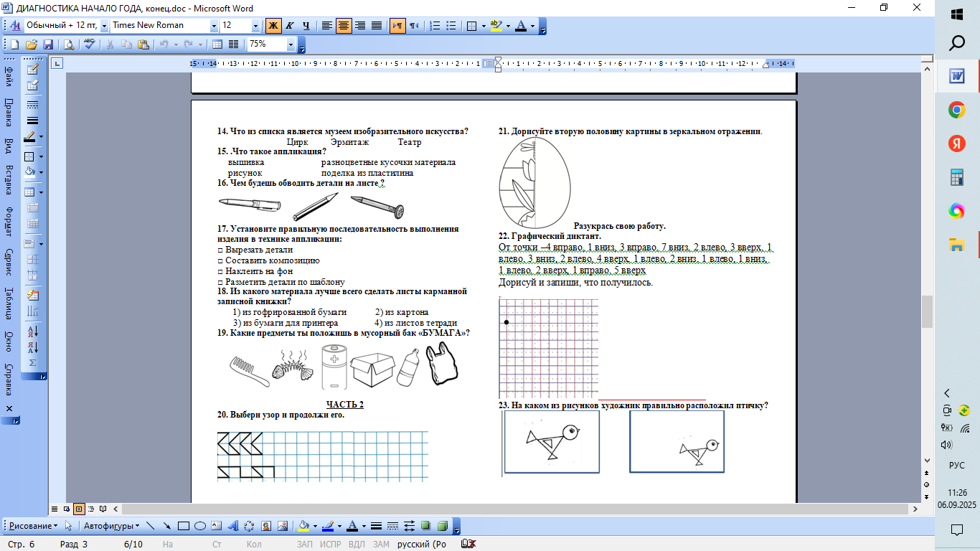Screen dimensions: 980x551
Task: Click the numbered list icon
Action: [435, 26]
